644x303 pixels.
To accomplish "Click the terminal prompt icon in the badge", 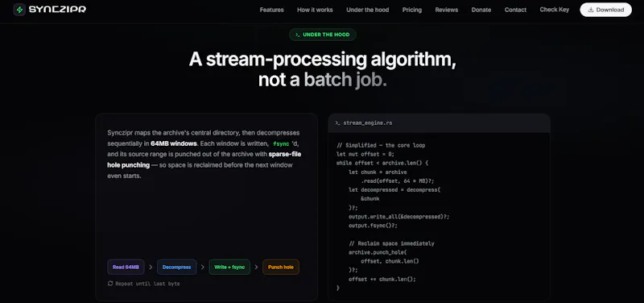I will (298, 35).
